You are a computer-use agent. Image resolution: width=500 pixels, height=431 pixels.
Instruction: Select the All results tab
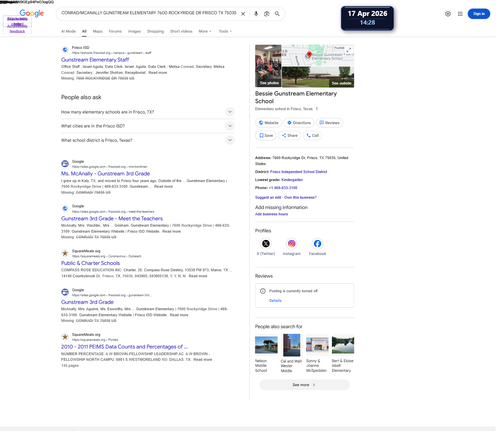pyautogui.click(x=84, y=31)
